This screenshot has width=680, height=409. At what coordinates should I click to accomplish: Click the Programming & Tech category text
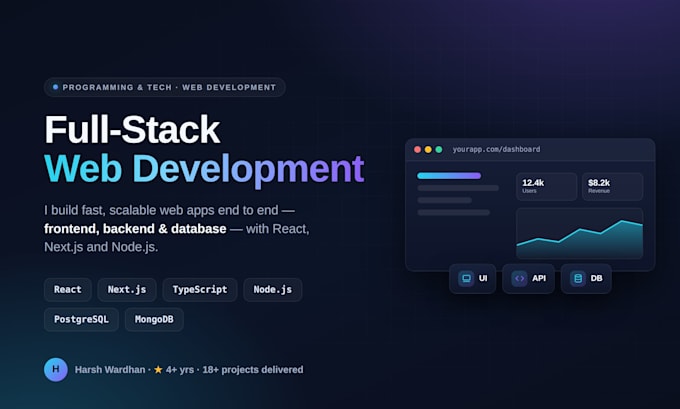pos(117,87)
